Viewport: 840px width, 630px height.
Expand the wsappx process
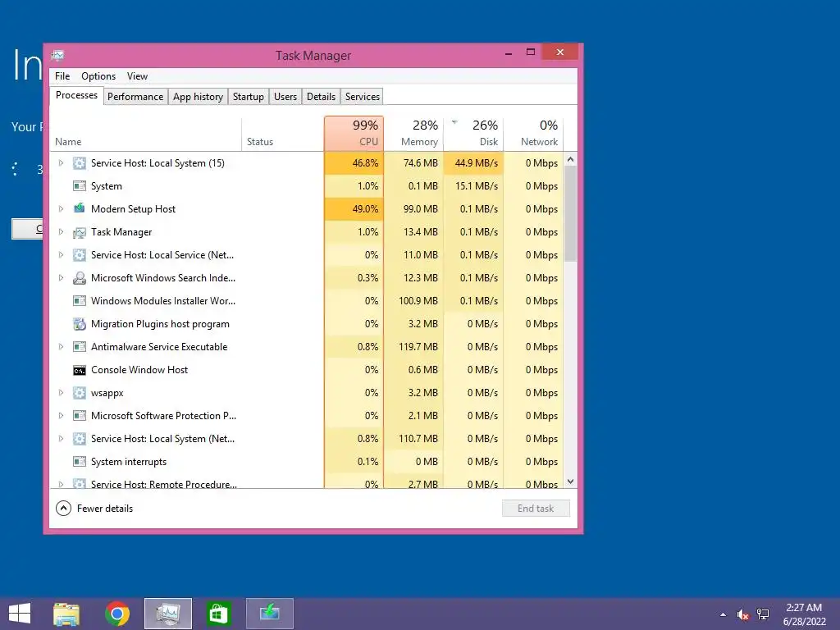(61, 393)
